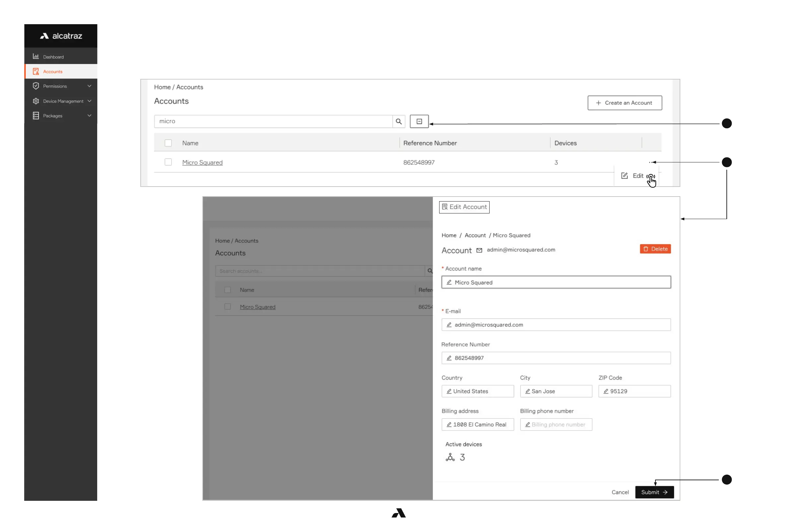This screenshot has width=812, height=525.
Task: Expand the Permissions menu chevron
Action: 89,86
